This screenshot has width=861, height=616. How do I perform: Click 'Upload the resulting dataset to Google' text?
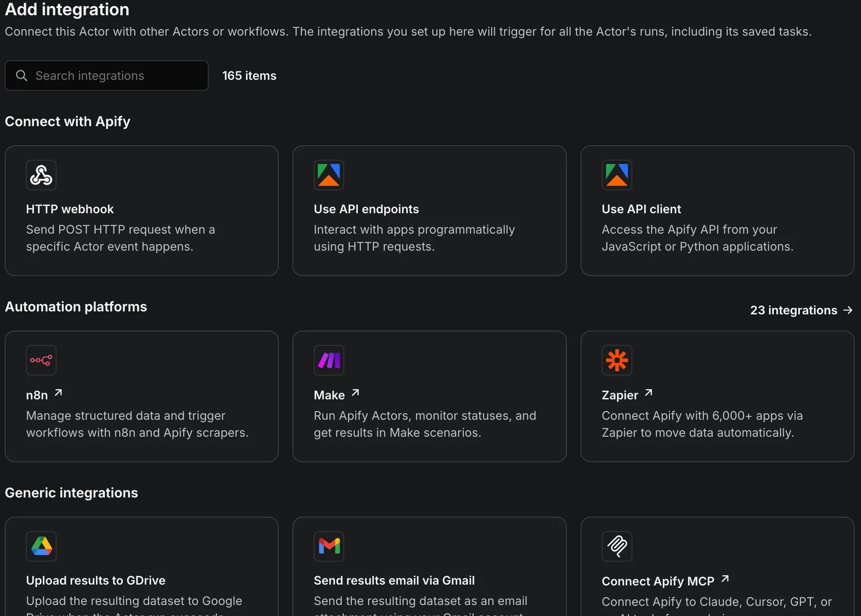[x=134, y=601]
